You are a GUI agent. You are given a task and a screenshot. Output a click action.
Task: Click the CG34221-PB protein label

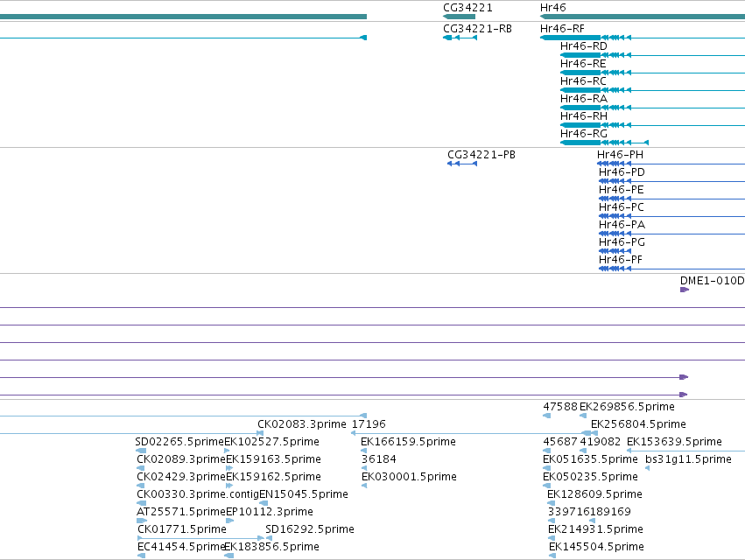481,155
